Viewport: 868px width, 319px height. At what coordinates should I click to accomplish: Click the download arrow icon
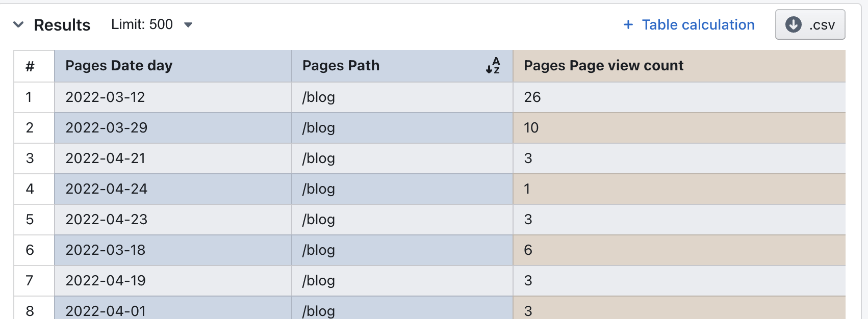click(793, 24)
